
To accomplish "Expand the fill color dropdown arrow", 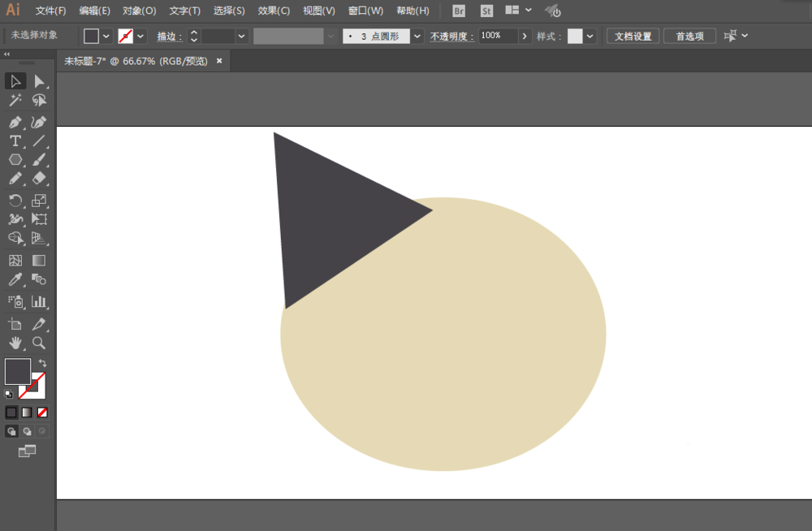I will coord(106,37).
